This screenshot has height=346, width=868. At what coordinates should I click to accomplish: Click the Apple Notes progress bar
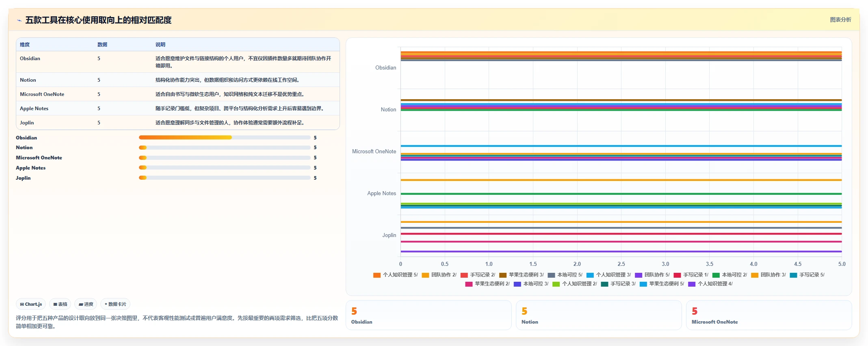tap(225, 168)
